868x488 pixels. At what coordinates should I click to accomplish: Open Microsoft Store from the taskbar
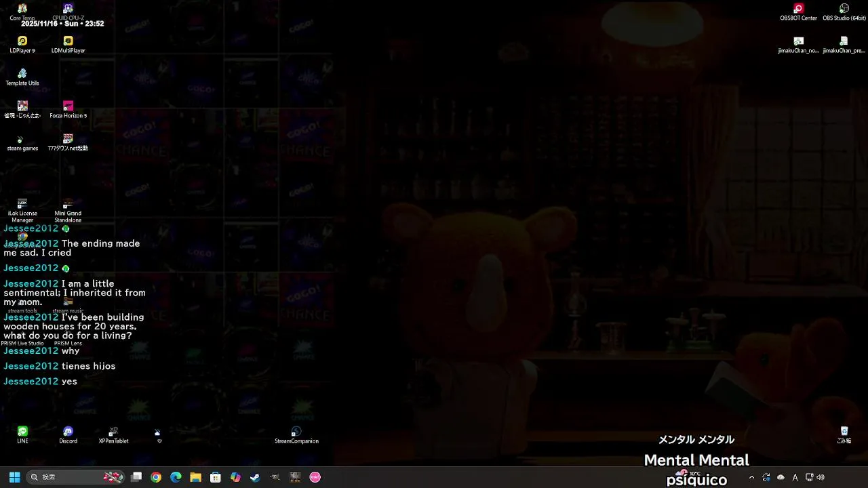(216, 477)
